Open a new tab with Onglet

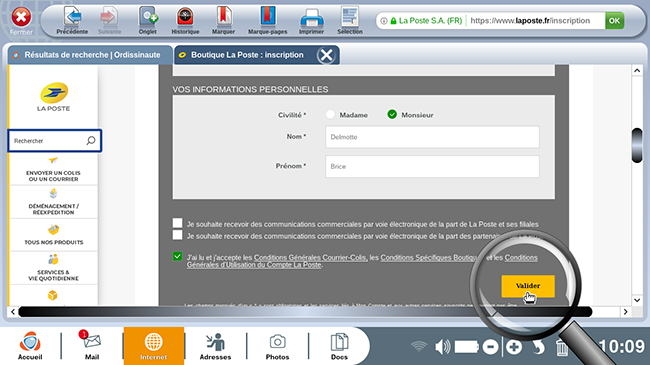coord(148,21)
